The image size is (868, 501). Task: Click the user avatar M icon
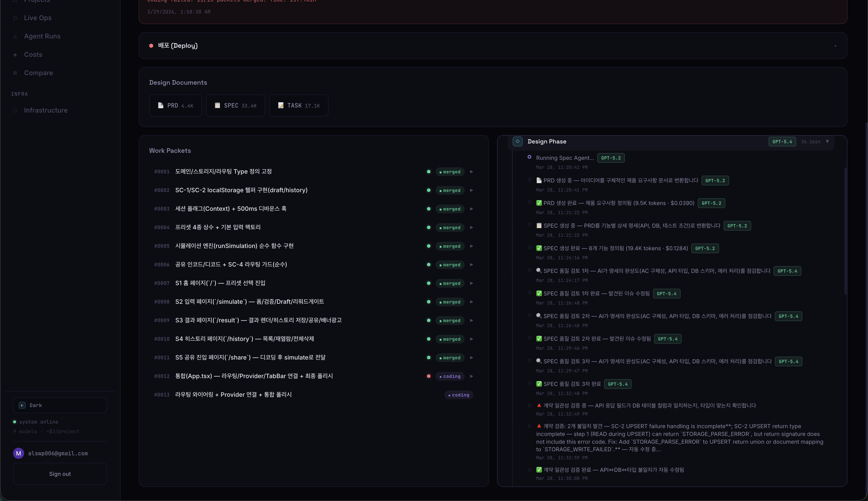(19, 453)
